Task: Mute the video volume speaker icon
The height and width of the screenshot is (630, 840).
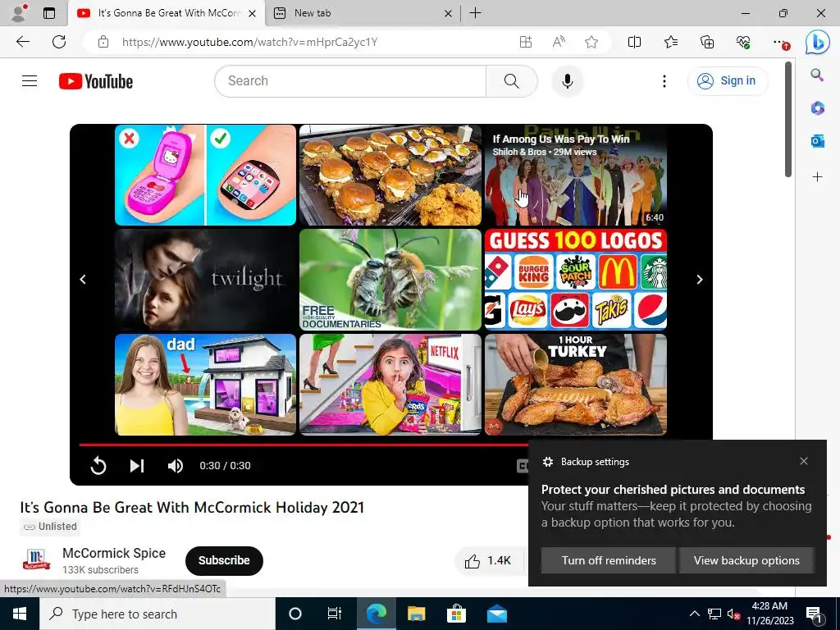Action: (x=176, y=466)
